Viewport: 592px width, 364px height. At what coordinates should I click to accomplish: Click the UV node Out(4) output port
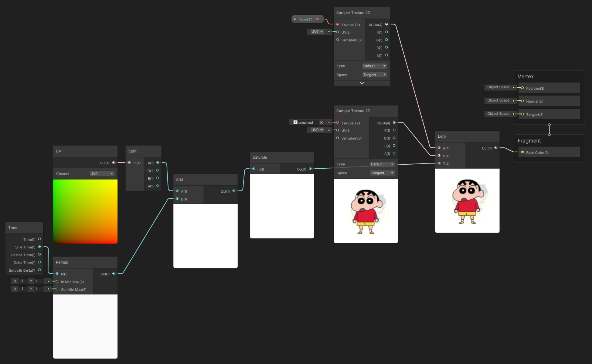pos(113,162)
